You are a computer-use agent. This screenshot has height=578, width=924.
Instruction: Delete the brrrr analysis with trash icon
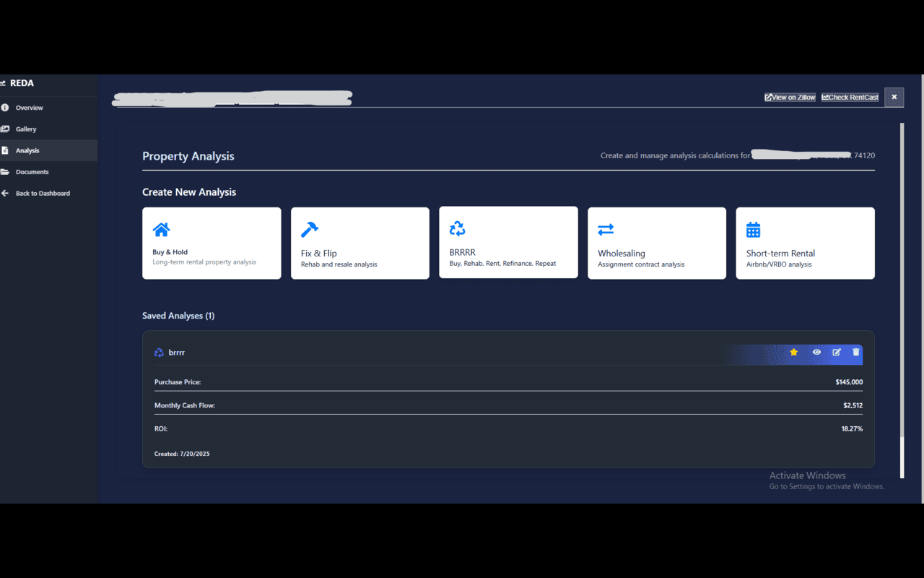[x=856, y=353]
